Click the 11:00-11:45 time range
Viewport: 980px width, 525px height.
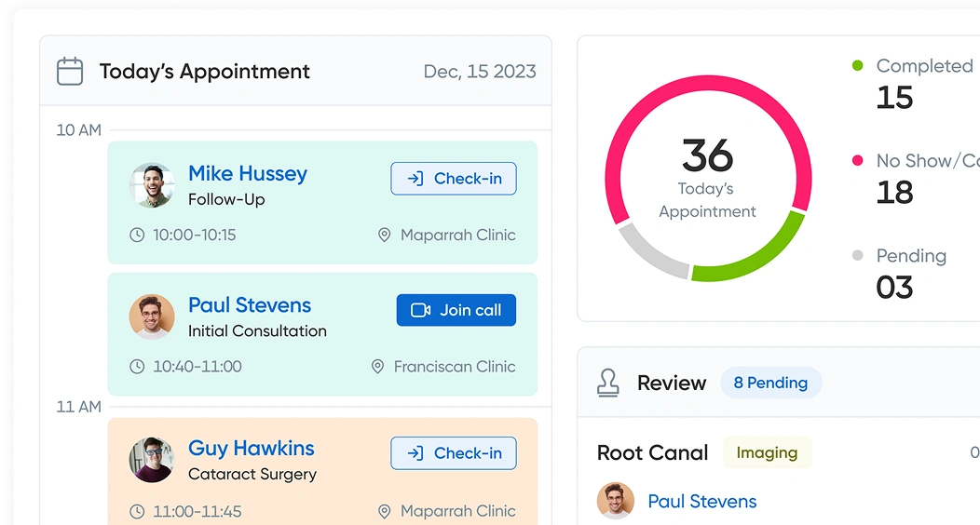[x=197, y=512]
